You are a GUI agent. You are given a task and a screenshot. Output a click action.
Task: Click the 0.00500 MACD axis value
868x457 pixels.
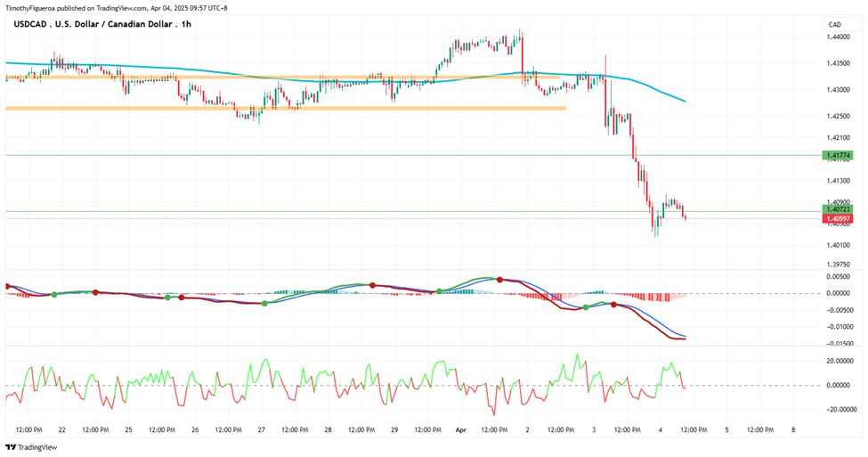(838, 276)
